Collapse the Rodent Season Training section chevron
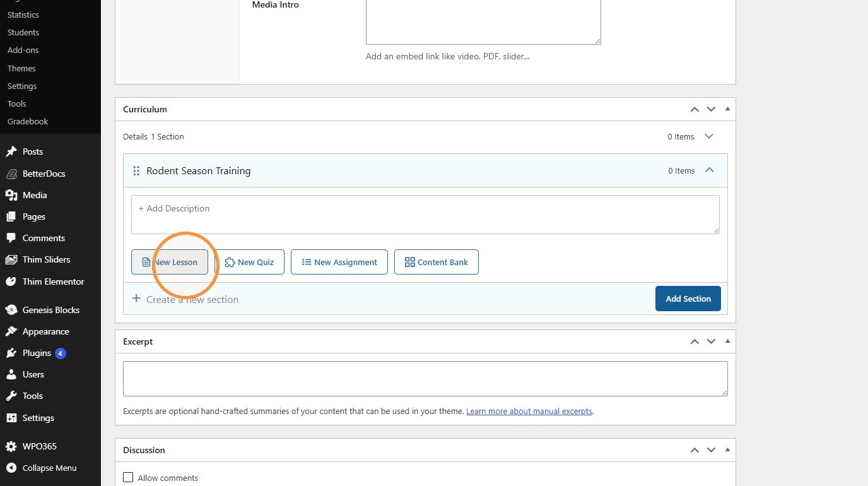This screenshot has width=868, height=486. click(710, 170)
